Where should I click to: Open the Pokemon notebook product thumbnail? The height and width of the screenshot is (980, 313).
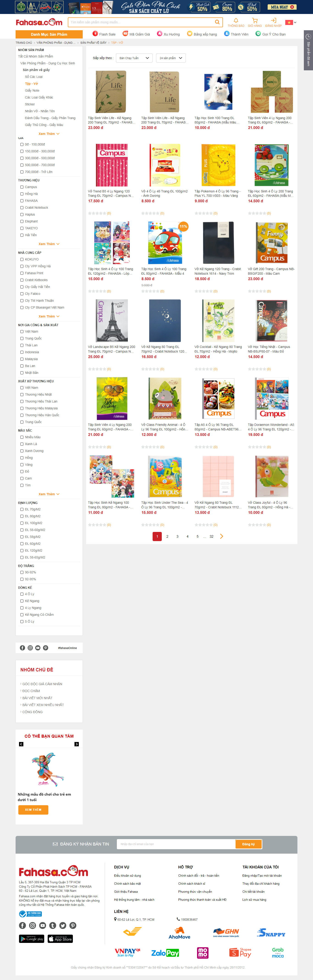218,165
